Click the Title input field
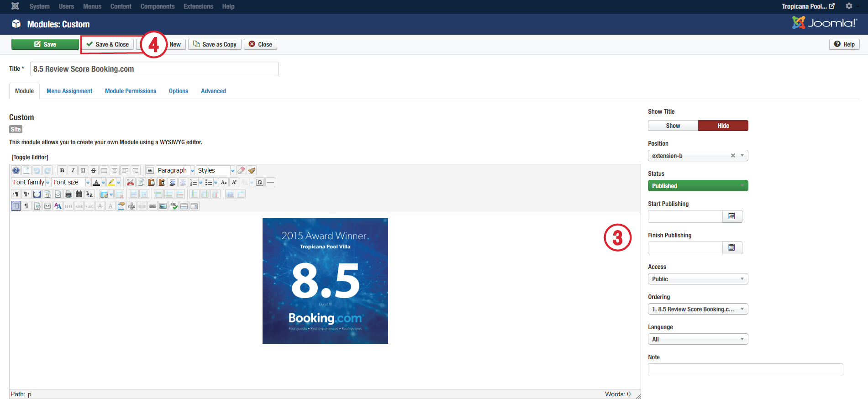The width and height of the screenshot is (868, 399). click(154, 69)
